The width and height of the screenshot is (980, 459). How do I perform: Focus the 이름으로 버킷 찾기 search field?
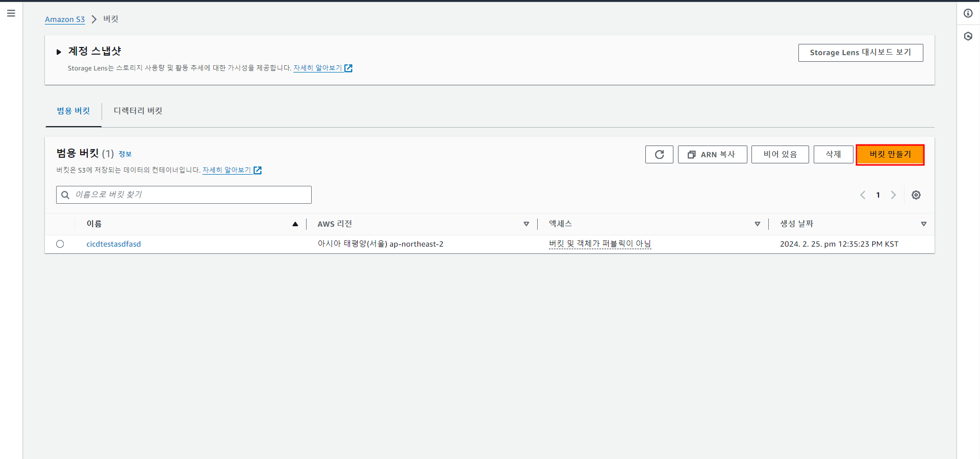[184, 195]
